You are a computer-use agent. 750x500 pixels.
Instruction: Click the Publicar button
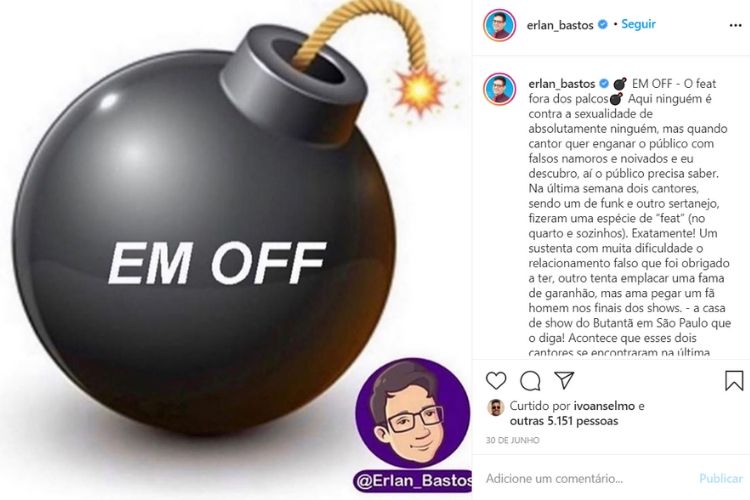tap(721, 478)
